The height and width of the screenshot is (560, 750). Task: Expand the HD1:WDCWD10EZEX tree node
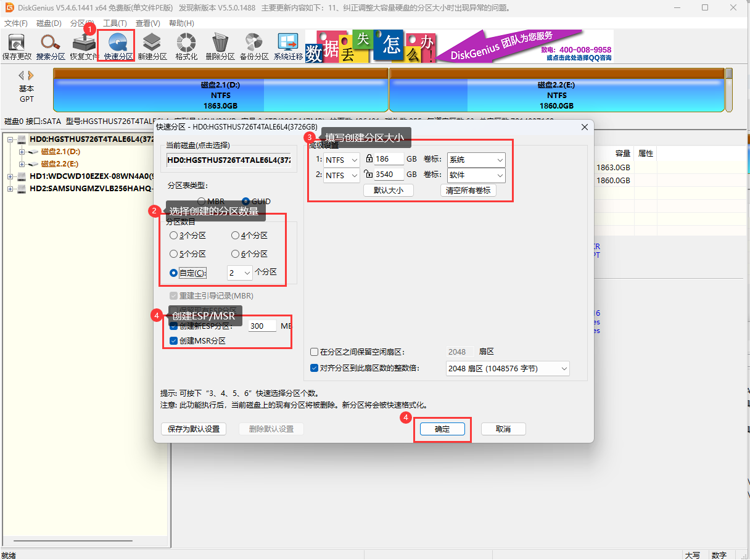(10, 176)
